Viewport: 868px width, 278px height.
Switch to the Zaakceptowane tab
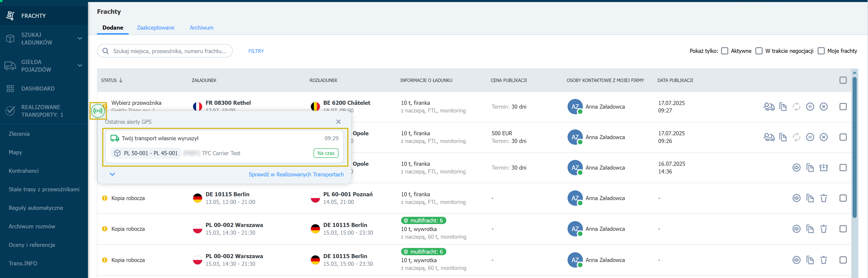click(155, 28)
